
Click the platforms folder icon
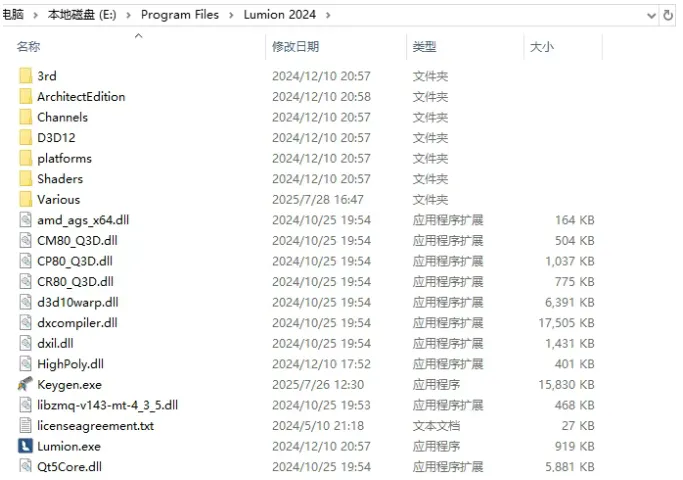[x=26, y=158]
